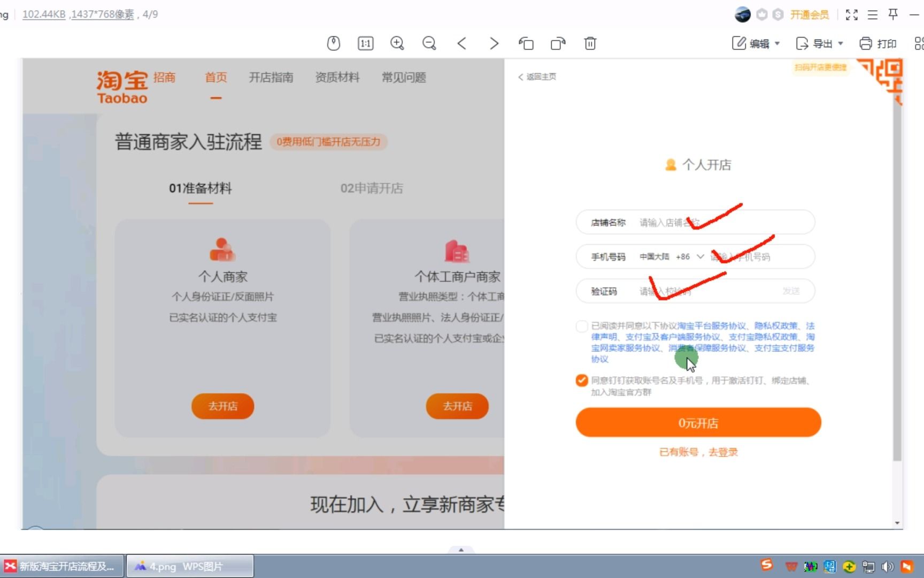Open the 编辑 dropdown arrow
Image resolution: width=924 pixels, height=578 pixels.
(777, 43)
